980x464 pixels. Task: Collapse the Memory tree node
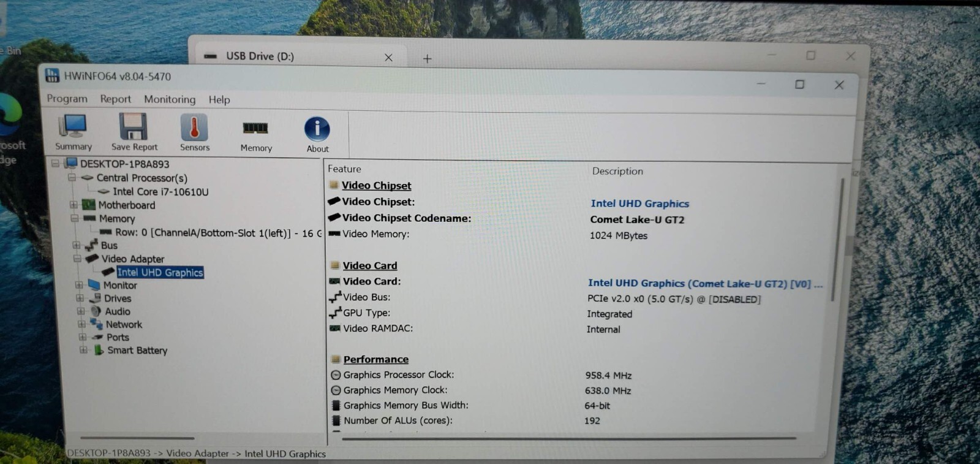(x=75, y=218)
